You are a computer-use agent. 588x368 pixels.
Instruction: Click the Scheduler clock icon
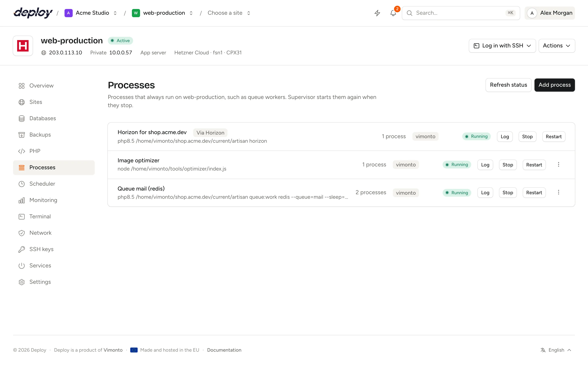click(22, 184)
